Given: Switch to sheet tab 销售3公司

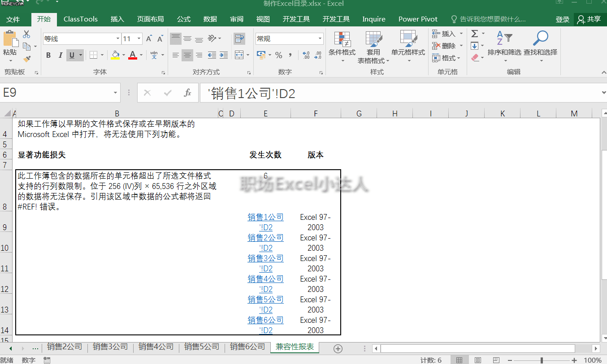Looking at the screenshot, I should coord(110,347).
